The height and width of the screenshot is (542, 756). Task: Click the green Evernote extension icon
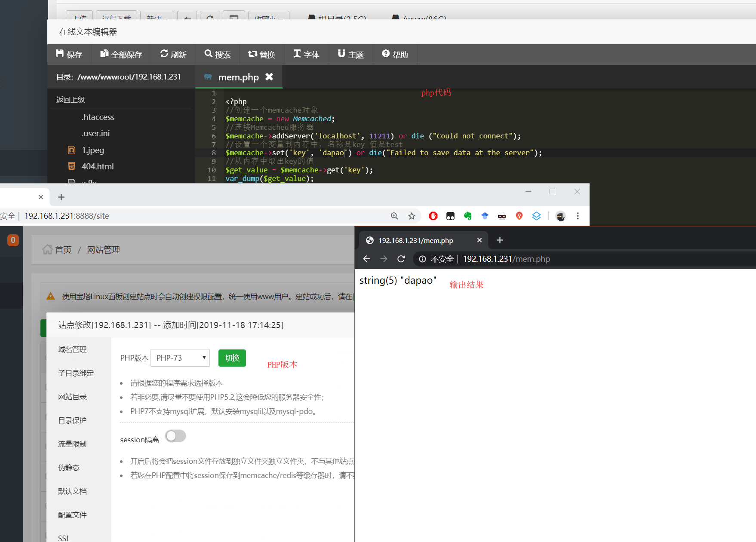(467, 216)
